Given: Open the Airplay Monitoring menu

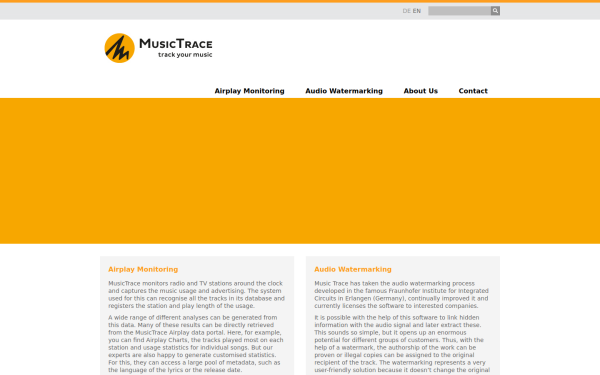Looking at the screenshot, I should (249, 91).
